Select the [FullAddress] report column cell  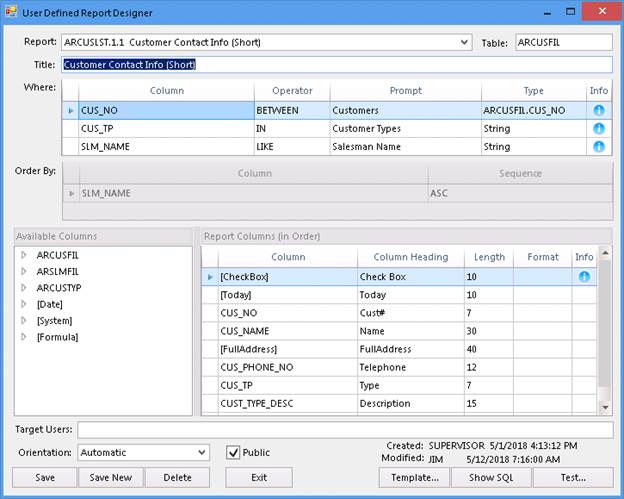click(288, 349)
